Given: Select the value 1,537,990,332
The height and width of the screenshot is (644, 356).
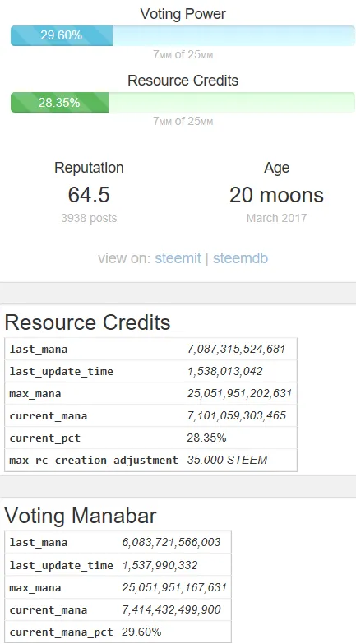Looking at the screenshot, I should (160, 566).
